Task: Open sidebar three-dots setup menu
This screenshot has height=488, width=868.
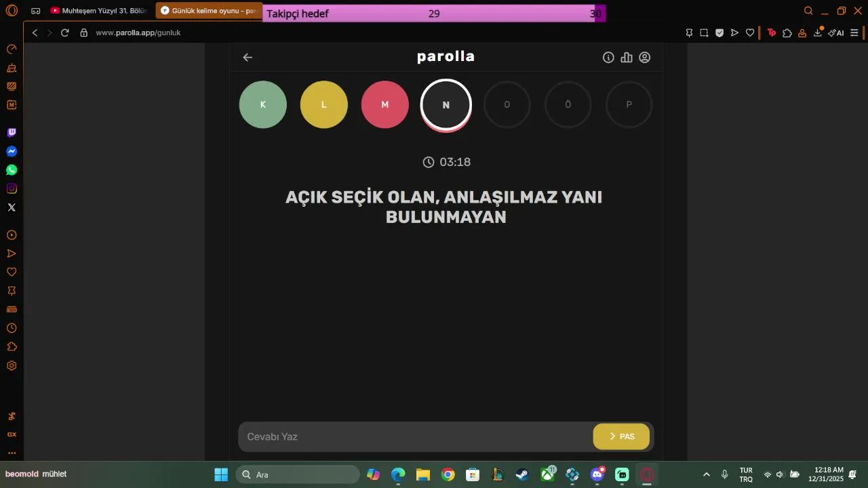Action: (x=12, y=453)
